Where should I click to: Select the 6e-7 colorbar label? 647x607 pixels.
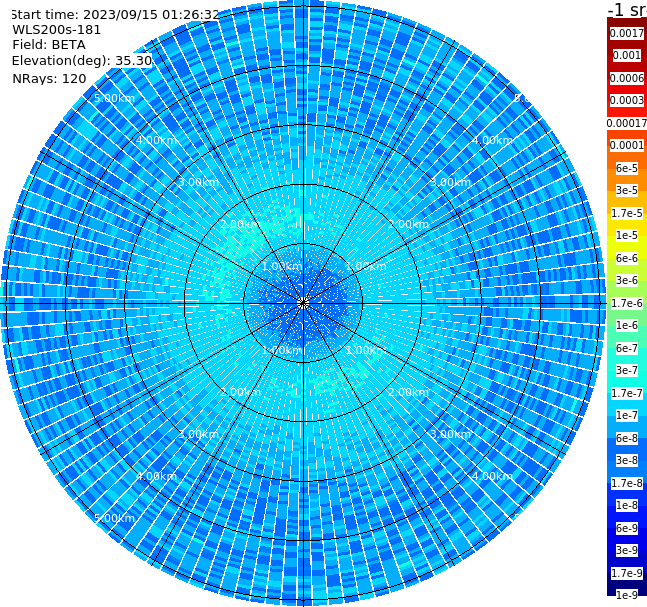[627, 348]
